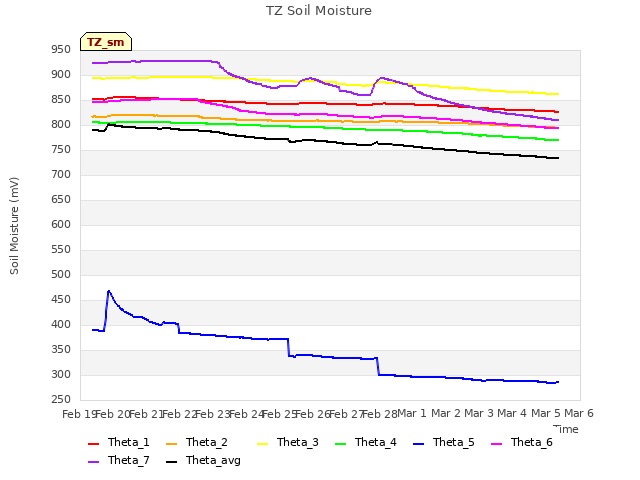The height and width of the screenshot is (480, 640).
Task: Toggle Theta_3 series in legend
Action: (288, 442)
